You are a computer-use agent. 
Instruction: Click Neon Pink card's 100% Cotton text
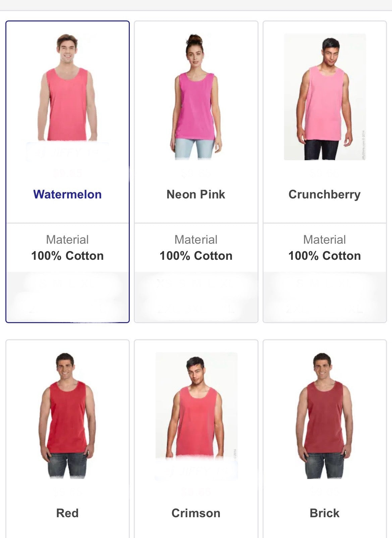coord(196,256)
